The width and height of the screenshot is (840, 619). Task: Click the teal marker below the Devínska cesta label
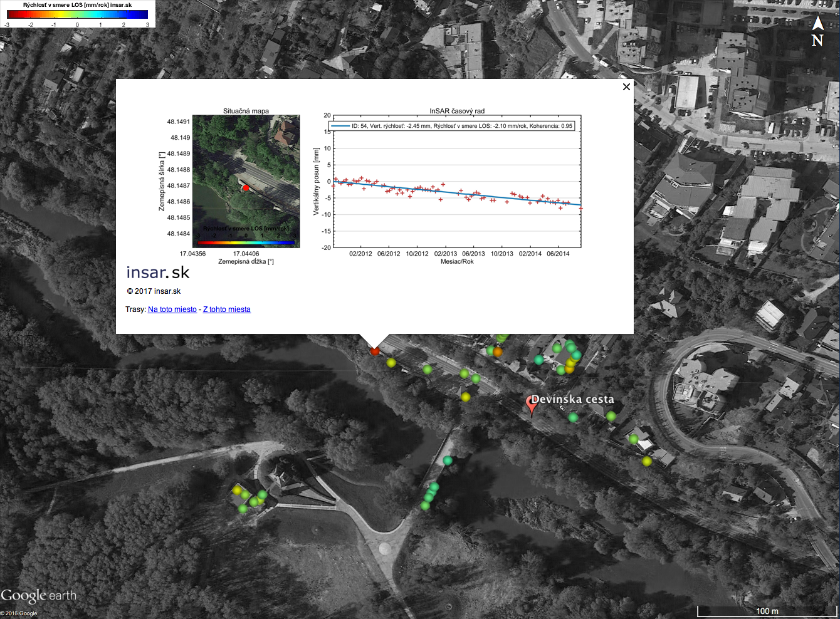[x=573, y=417]
